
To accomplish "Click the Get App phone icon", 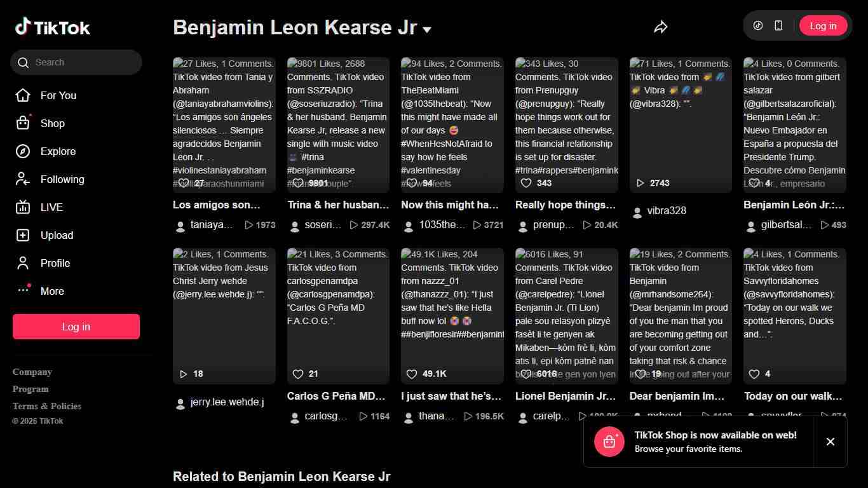I will (778, 25).
